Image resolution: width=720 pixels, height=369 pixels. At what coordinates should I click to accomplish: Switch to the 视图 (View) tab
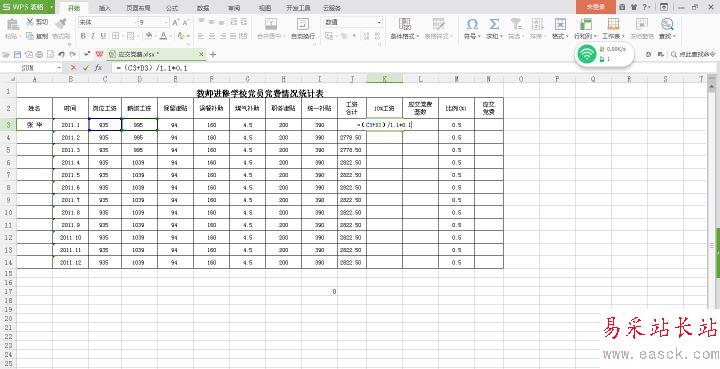pos(265,8)
